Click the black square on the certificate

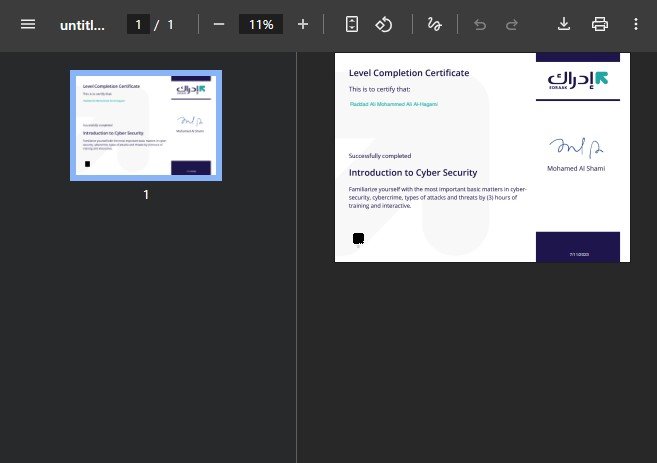click(x=358, y=238)
